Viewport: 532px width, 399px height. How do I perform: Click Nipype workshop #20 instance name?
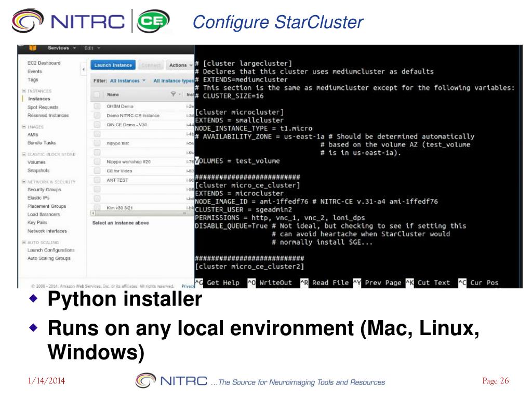click(129, 162)
